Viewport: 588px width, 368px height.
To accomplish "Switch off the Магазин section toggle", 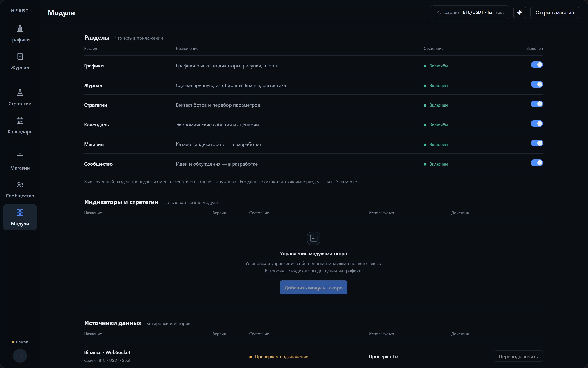I will point(537,143).
